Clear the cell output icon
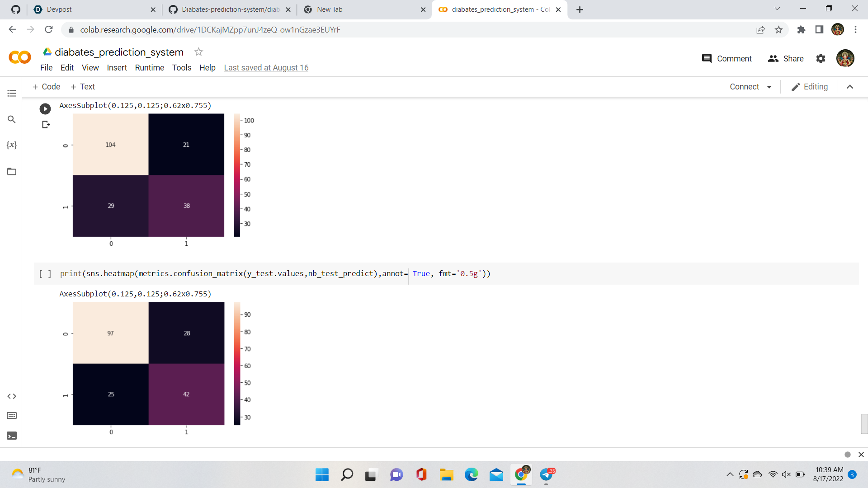 [46, 125]
